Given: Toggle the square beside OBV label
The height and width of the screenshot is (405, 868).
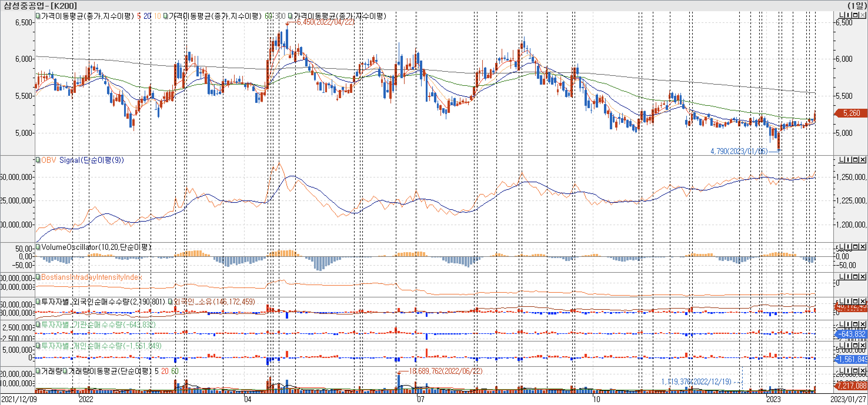Looking at the screenshot, I should (x=38, y=160).
